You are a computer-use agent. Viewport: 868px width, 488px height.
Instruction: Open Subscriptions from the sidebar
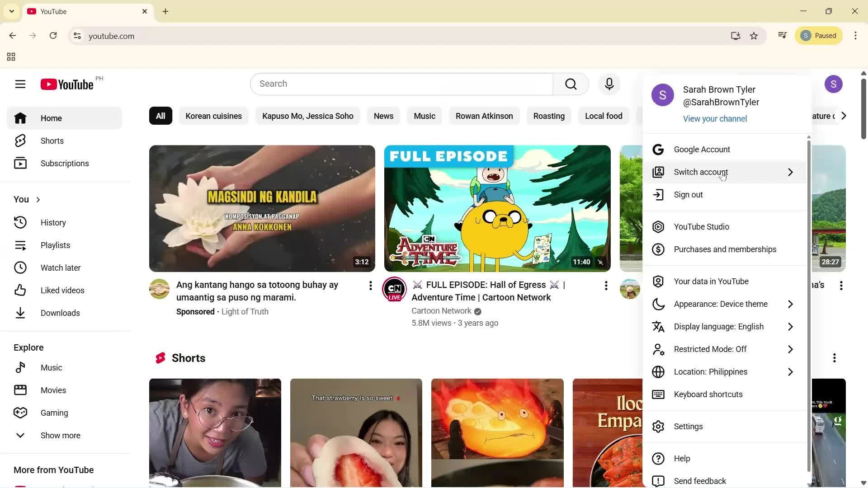[x=64, y=163]
